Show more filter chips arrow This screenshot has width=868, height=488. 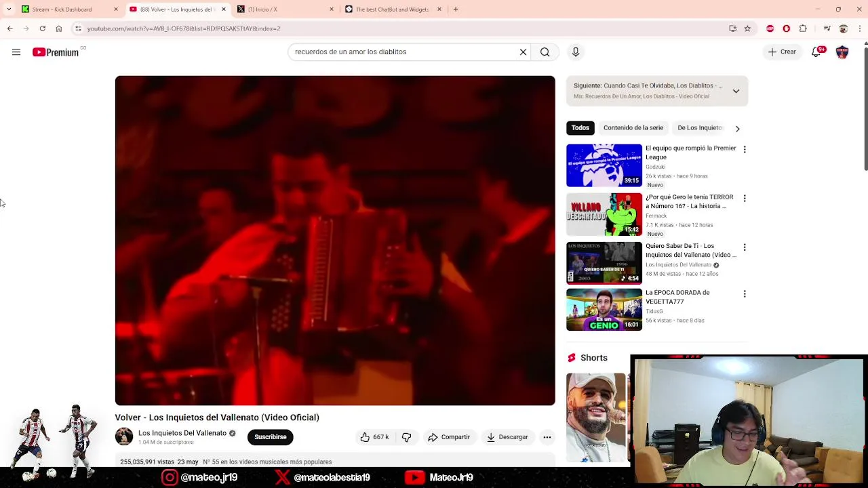click(x=737, y=128)
